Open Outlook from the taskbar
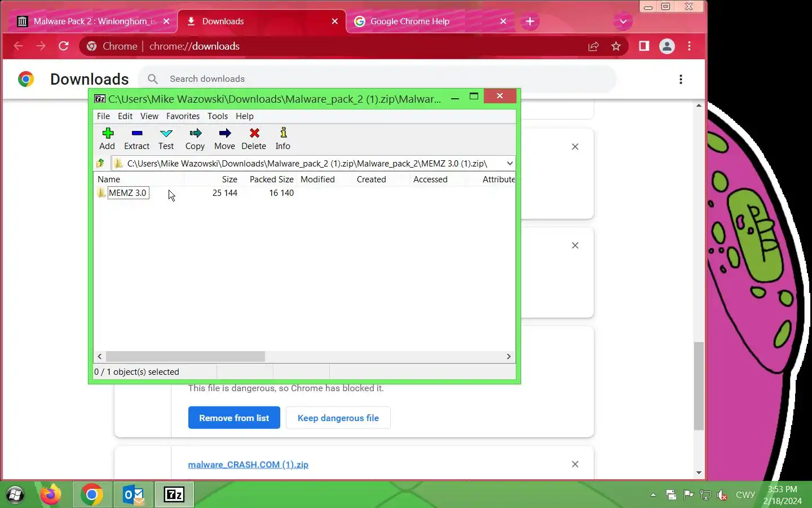Viewport: 812px width, 508px height. click(x=134, y=495)
